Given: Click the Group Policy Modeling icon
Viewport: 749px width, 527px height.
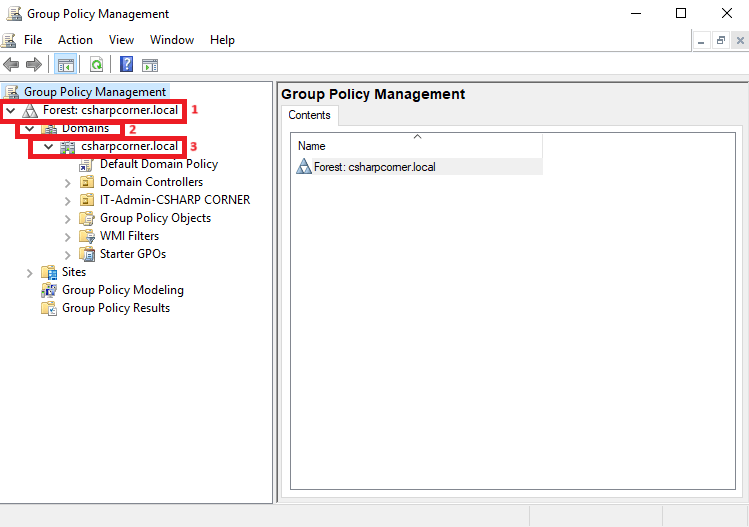Looking at the screenshot, I should pyautogui.click(x=49, y=290).
